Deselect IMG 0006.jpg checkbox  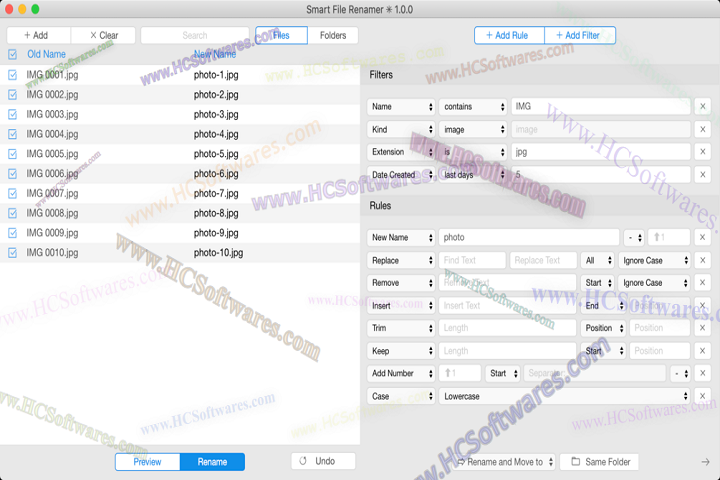click(12, 174)
